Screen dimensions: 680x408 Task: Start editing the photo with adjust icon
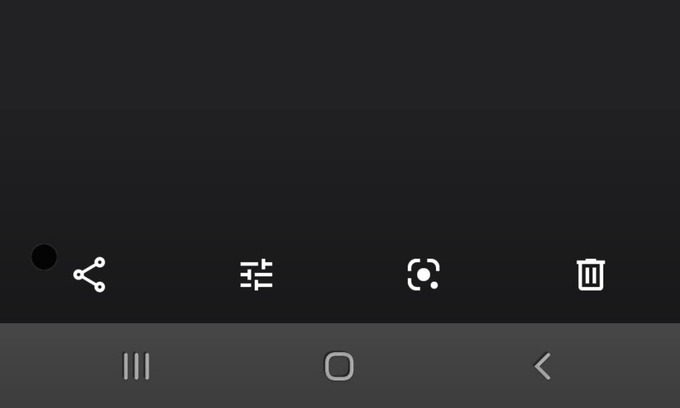pyautogui.click(x=256, y=275)
